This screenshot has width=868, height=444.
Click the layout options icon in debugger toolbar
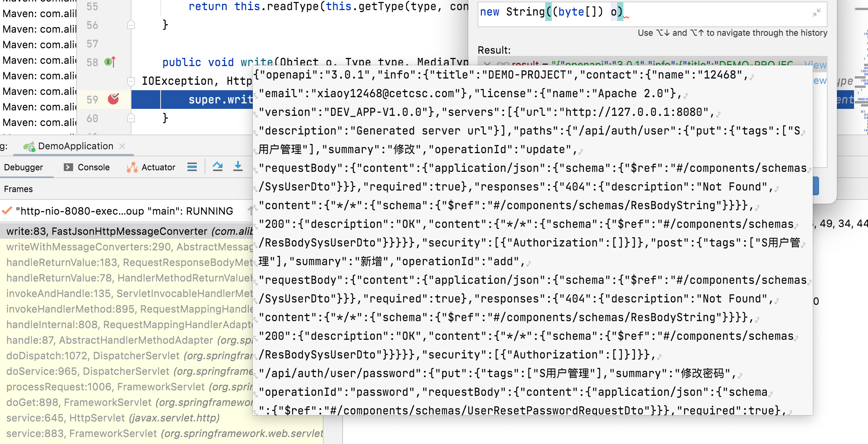coord(192,166)
